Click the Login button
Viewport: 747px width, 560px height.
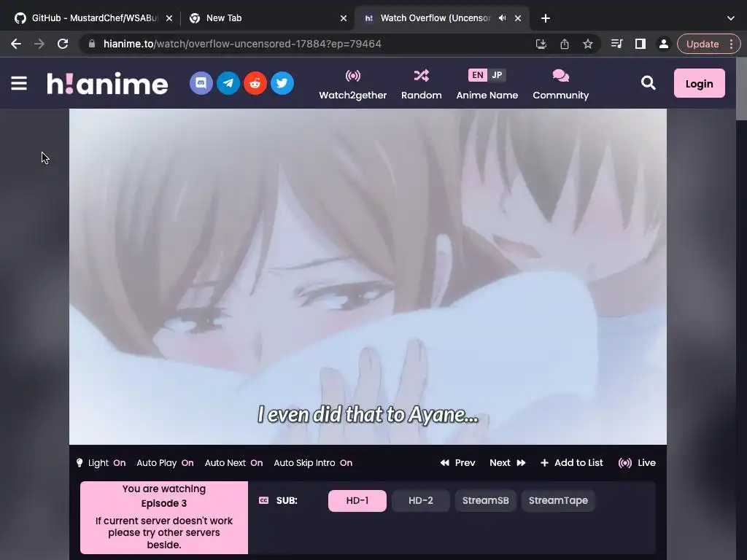click(x=700, y=83)
